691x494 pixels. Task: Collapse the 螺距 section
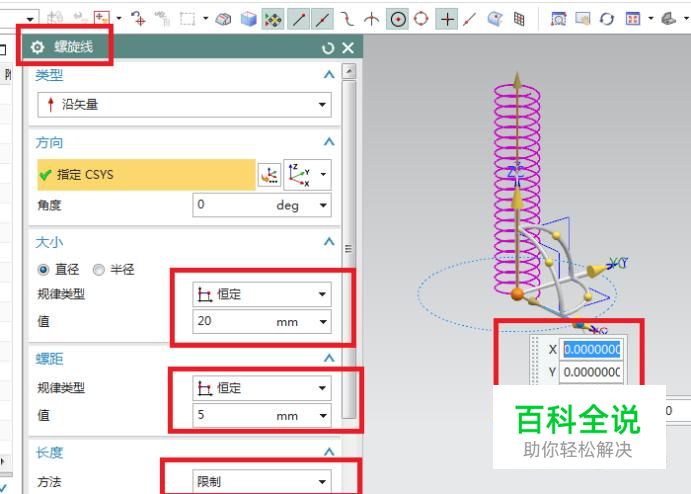click(x=329, y=358)
